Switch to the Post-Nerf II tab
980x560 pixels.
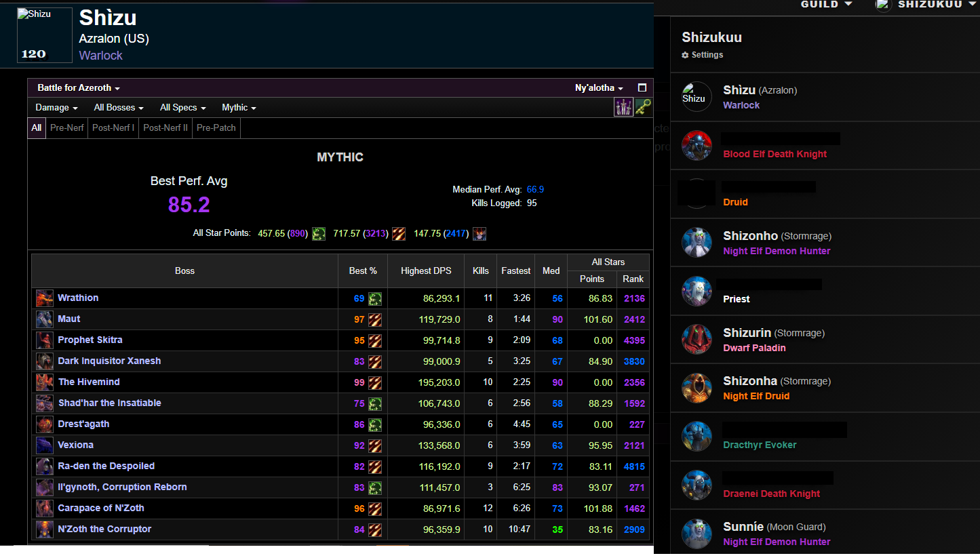[165, 127]
